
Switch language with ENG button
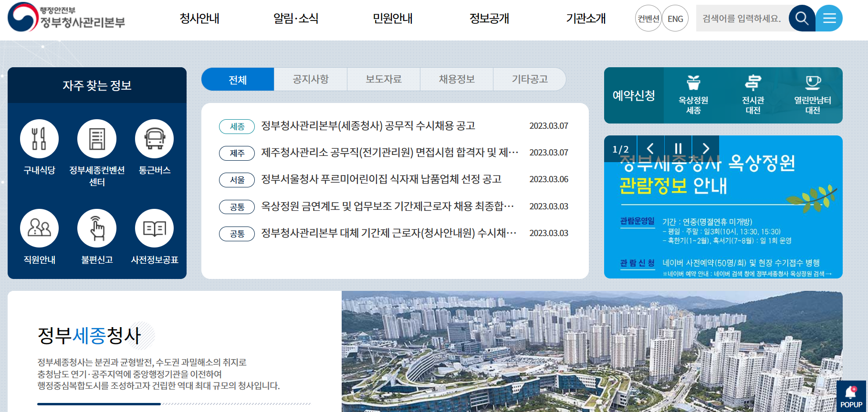click(675, 19)
